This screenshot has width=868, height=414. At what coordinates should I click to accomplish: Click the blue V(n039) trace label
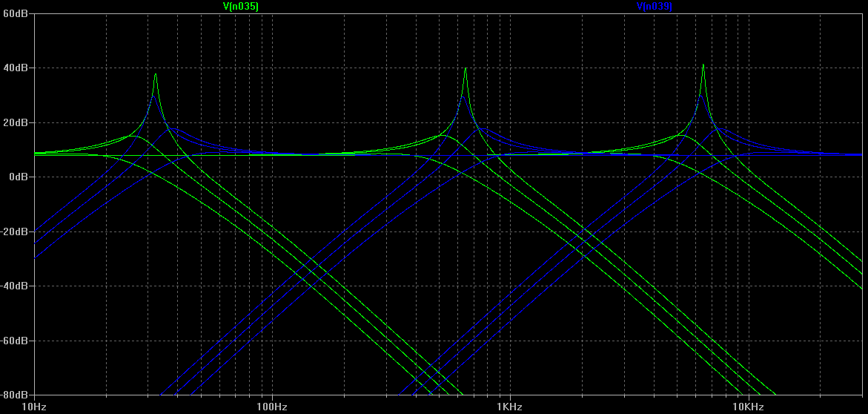(x=655, y=6)
